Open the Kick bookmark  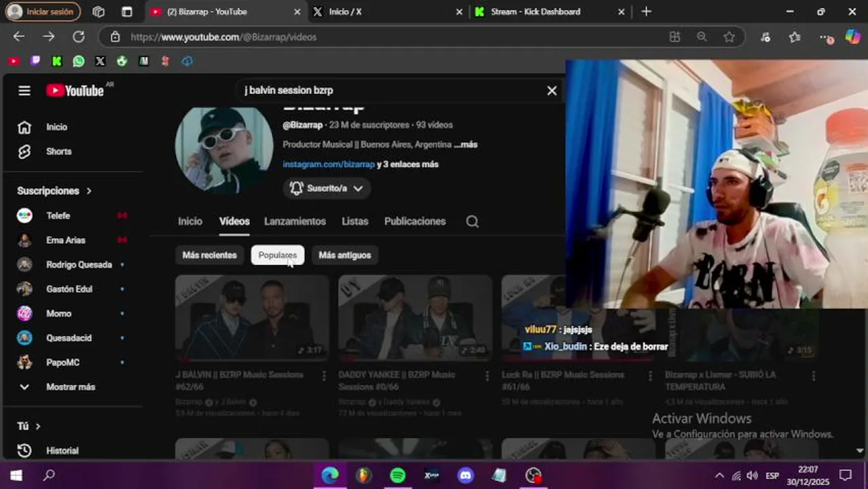[57, 61]
